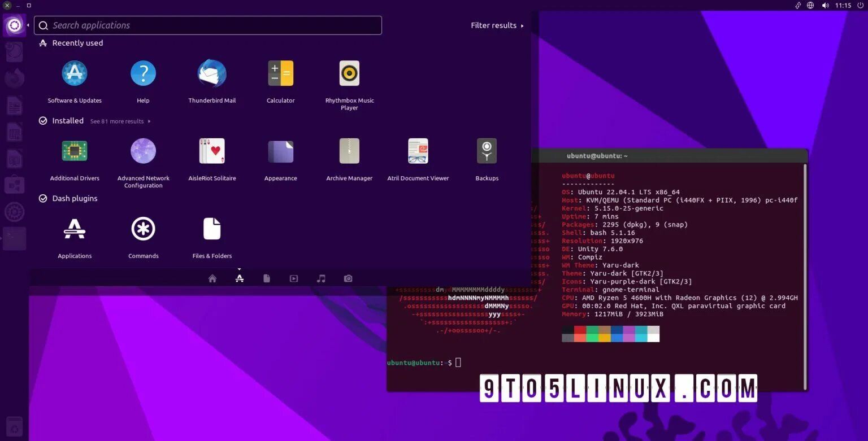868x441 pixels.
Task: Open LibreOffice Writer from the launcher
Action: click(15, 105)
